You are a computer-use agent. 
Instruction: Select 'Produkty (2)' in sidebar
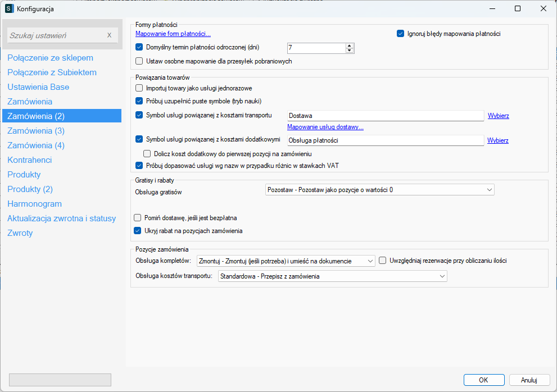click(x=30, y=189)
